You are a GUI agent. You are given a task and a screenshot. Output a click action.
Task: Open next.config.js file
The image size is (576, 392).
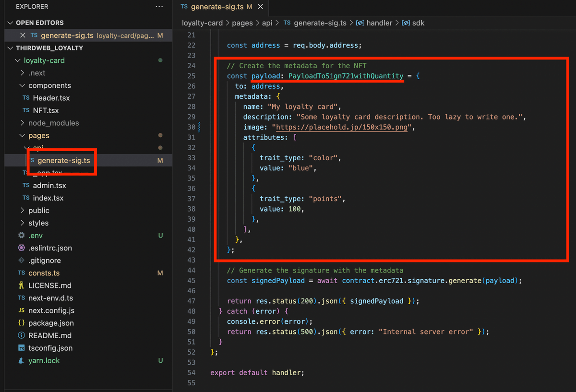(x=51, y=310)
